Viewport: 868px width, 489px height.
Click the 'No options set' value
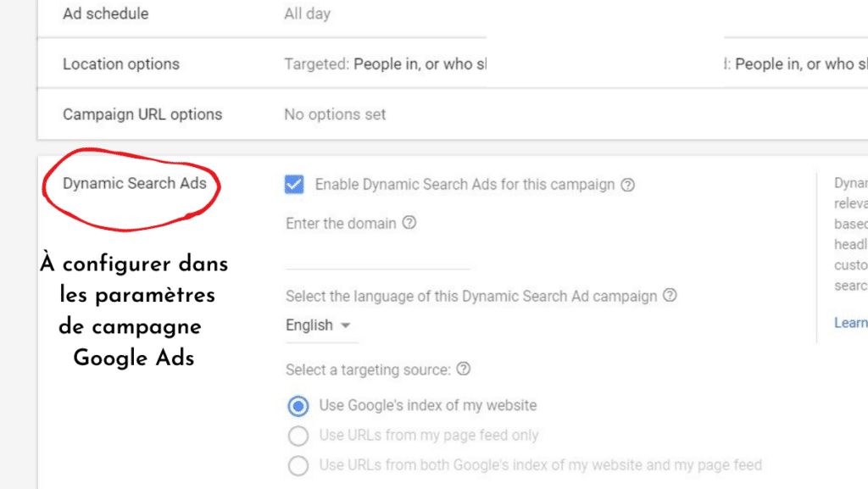[335, 114]
